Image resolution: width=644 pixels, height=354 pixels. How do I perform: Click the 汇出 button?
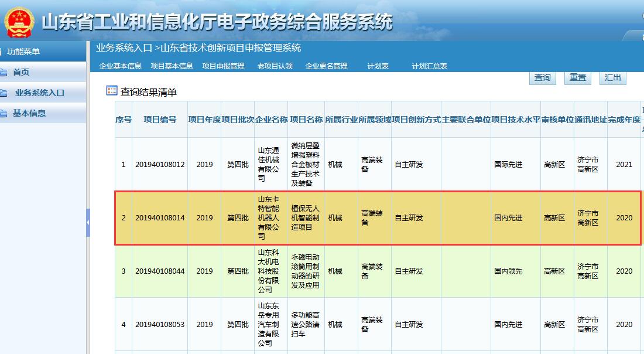612,78
